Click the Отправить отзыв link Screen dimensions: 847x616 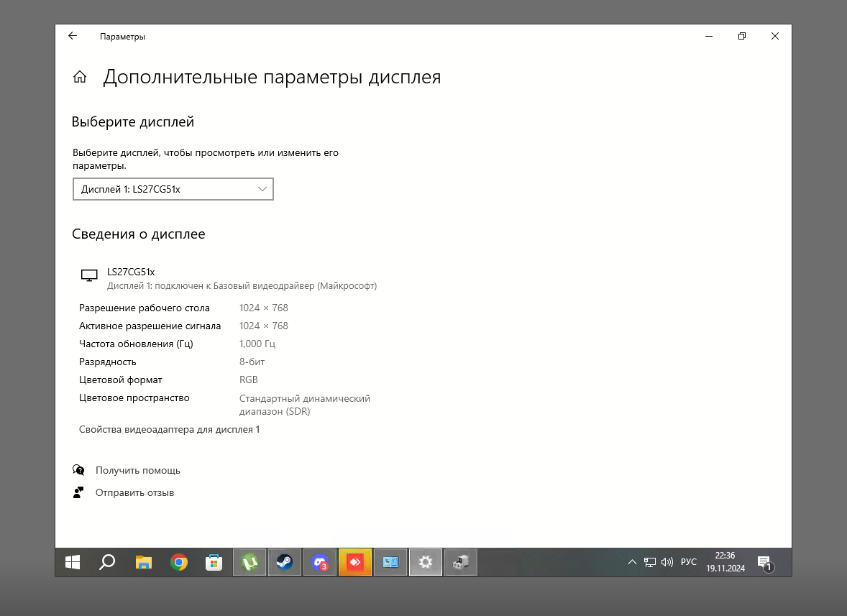tap(134, 493)
